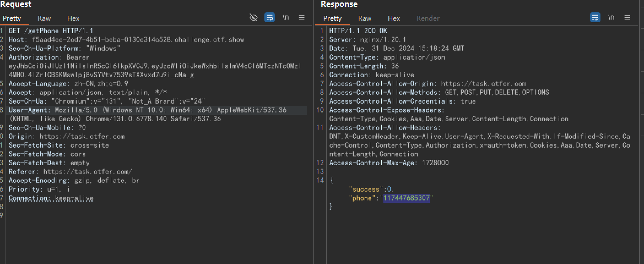The image size is (644, 264).
Task: Click the "success" key in the response JSON
Action: [366, 189]
